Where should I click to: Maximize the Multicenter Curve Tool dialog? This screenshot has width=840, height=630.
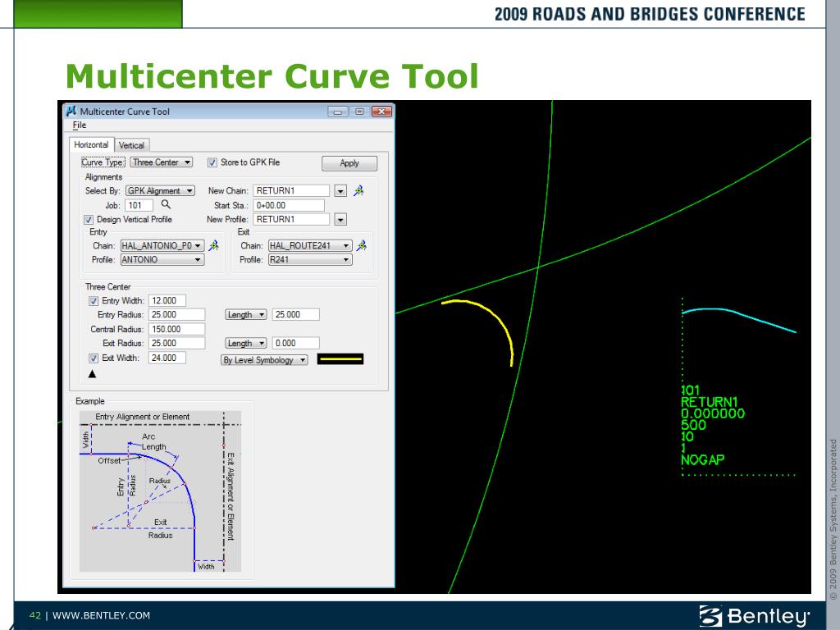359,112
